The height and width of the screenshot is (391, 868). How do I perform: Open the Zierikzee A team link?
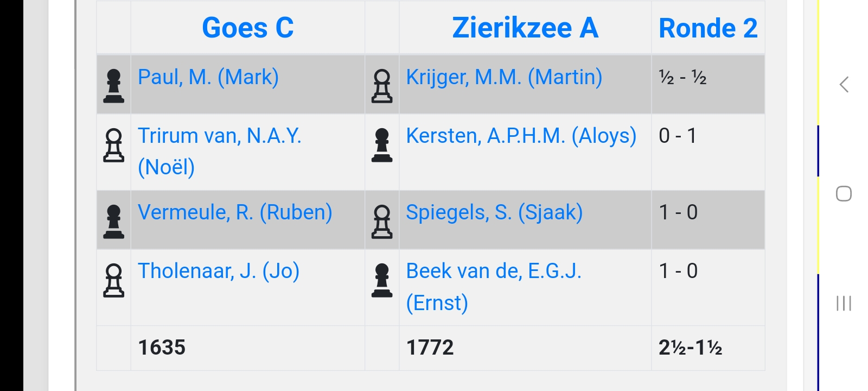(x=525, y=28)
